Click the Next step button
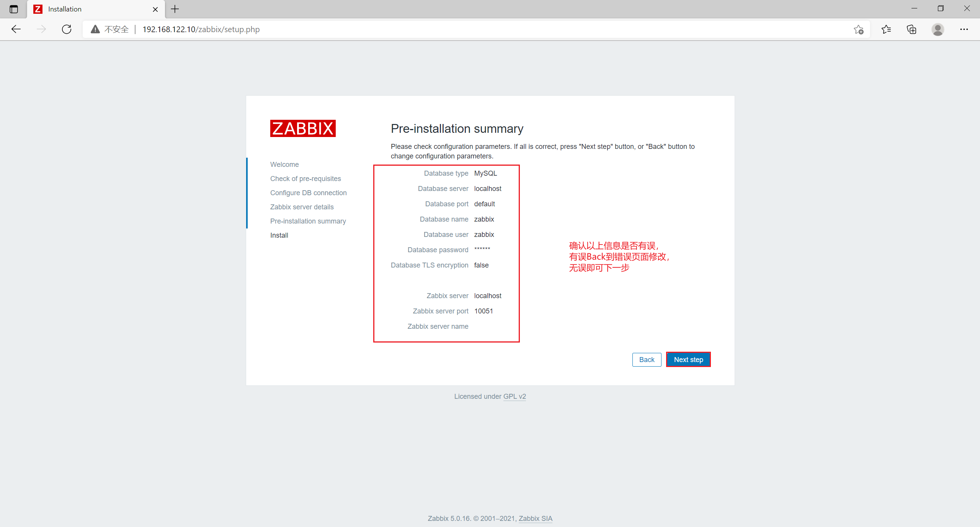 (x=688, y=359)
